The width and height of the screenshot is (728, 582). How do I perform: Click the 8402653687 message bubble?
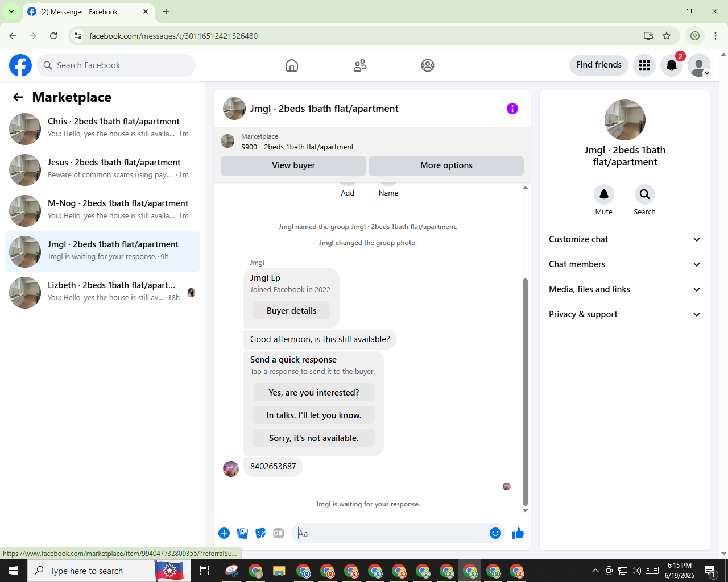coord(273,467)
